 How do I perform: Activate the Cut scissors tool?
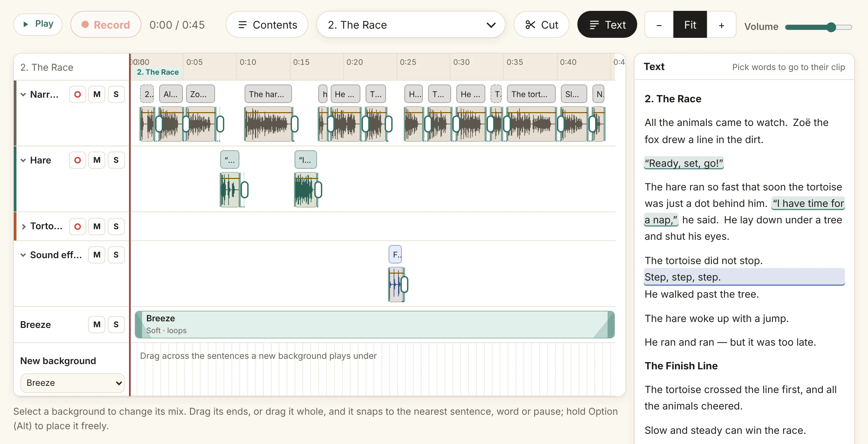541,25
